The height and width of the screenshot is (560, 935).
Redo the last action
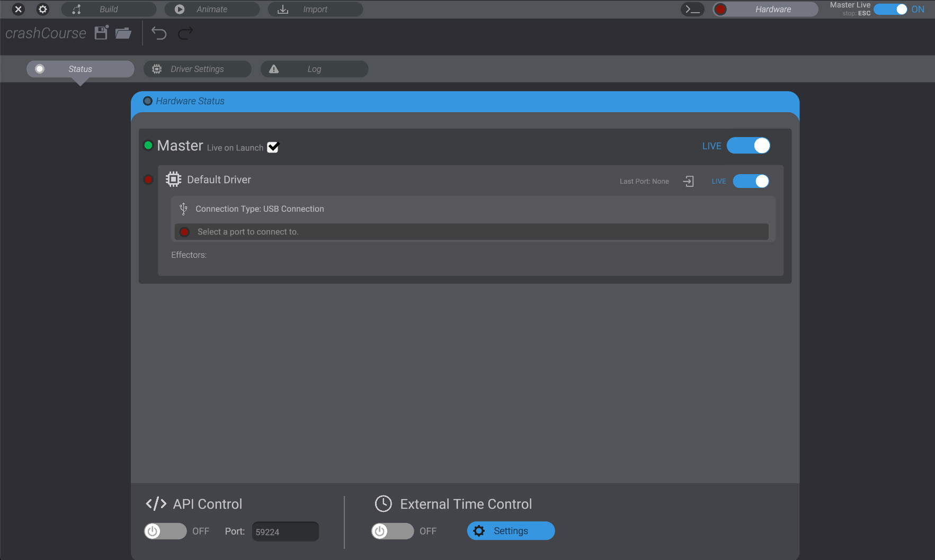(x=185, y=33)
